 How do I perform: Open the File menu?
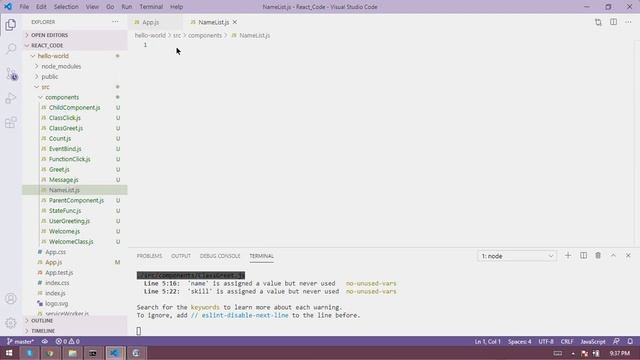point(24,7)
